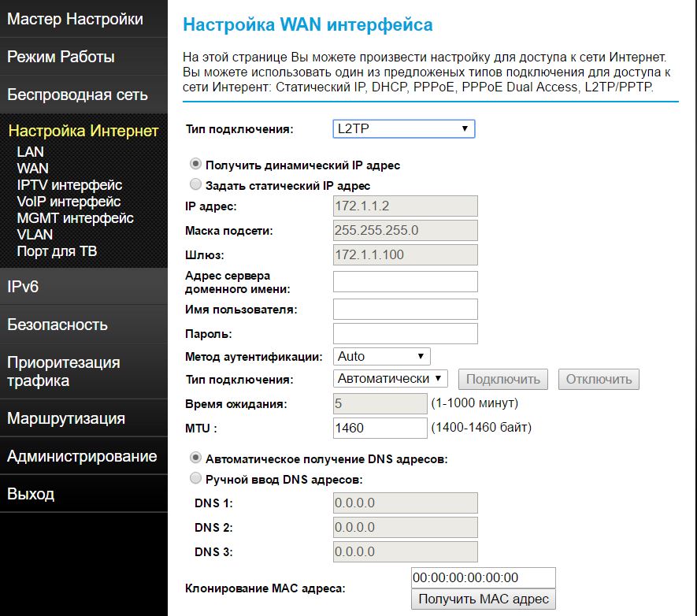This screenshot has height=616, width=697.
Task: Open Безопасность section
Action: 57,325
